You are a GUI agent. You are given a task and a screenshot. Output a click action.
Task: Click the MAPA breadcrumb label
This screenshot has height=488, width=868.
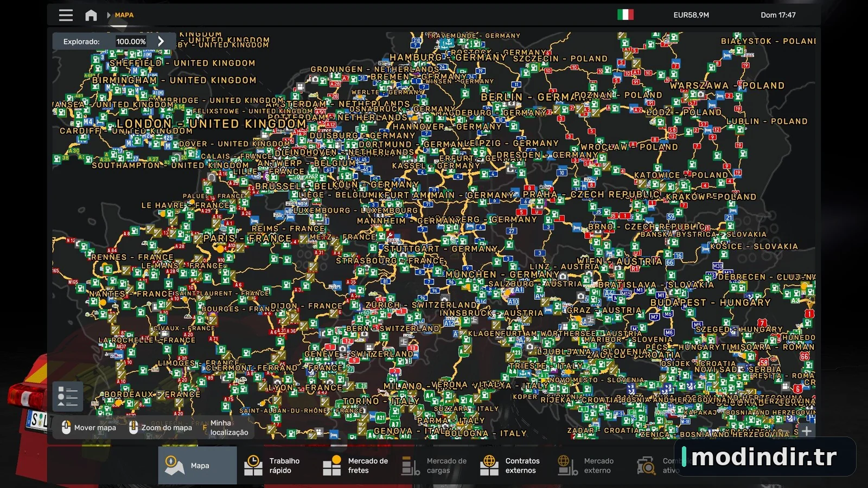coord(124,15)
